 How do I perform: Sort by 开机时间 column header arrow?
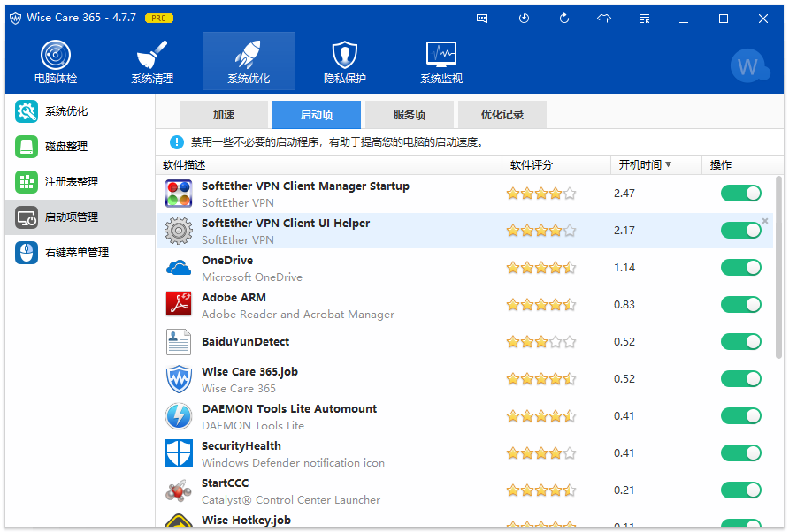tap(668, 164)
